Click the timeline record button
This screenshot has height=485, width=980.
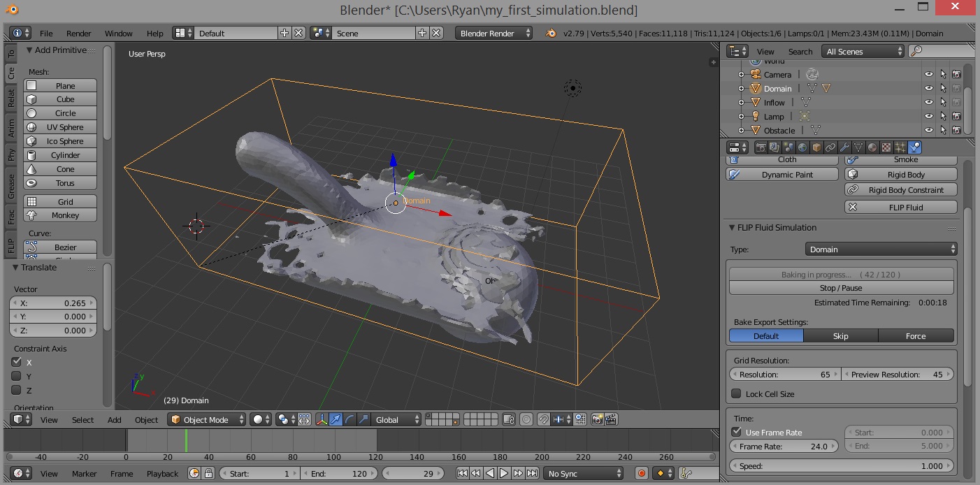pos(642,473)
